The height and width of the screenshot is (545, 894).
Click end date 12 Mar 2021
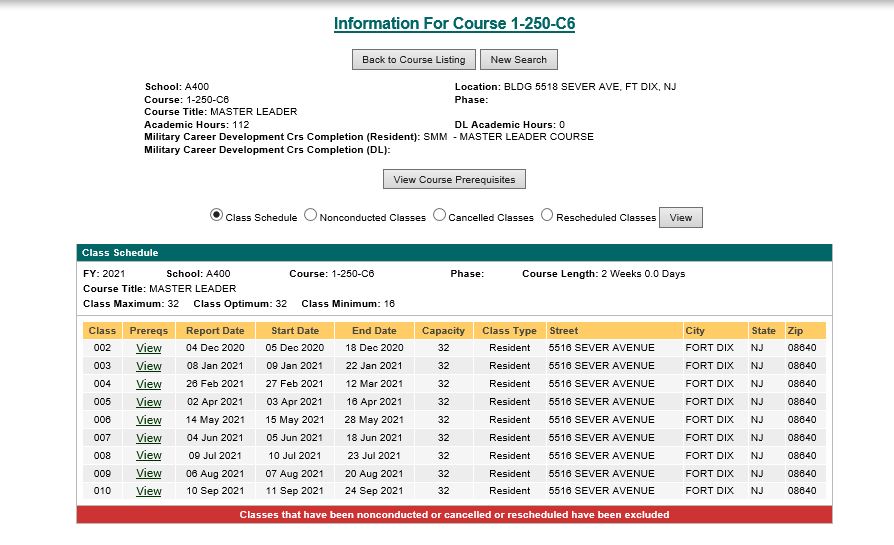(374, 384)
